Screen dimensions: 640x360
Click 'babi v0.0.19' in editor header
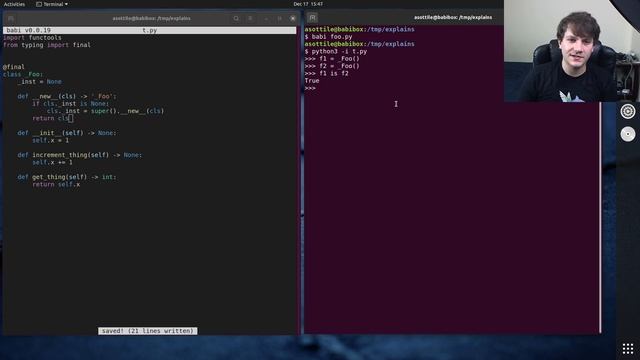pos(29,30)
